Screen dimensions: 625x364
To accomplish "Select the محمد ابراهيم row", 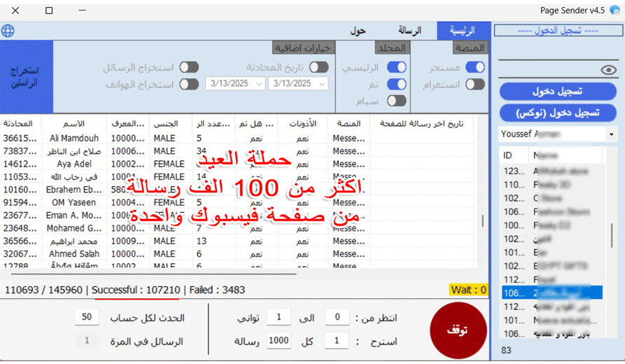I will (237, 241).
